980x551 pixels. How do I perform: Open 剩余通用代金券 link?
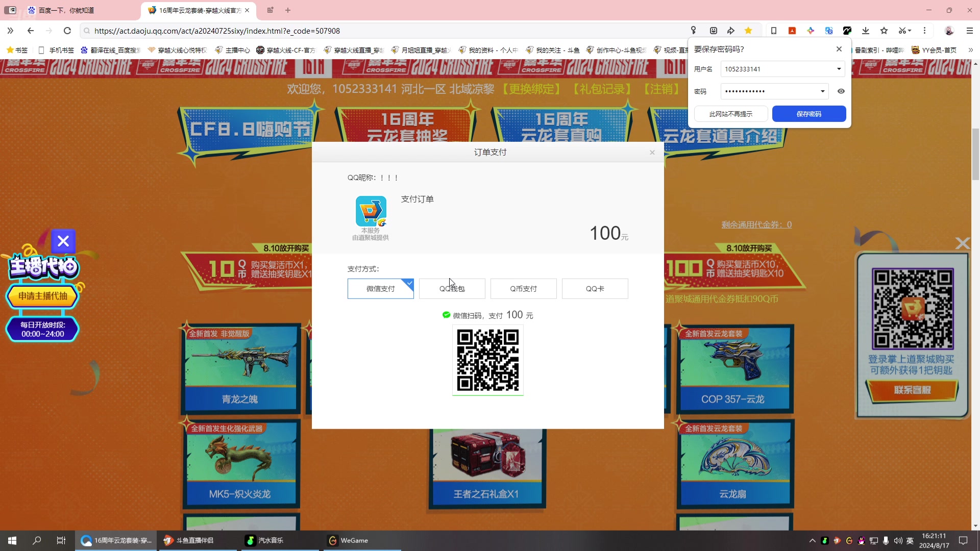point(756,224)
